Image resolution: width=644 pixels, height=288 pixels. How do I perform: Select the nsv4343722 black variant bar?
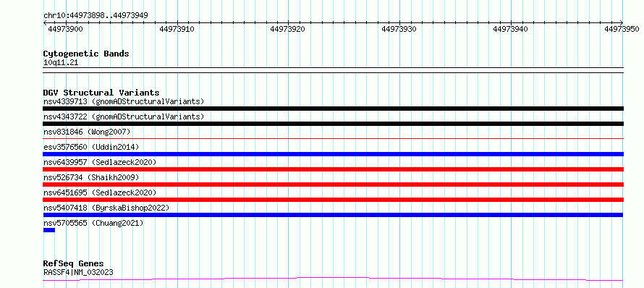[333, 124]
